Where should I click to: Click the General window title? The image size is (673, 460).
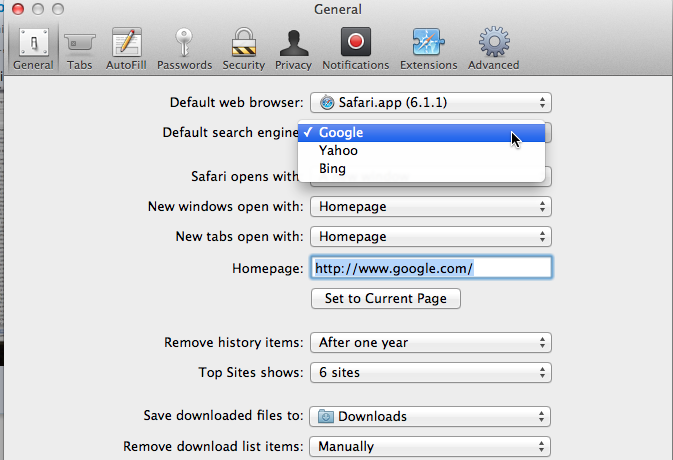click(x=338, y=9)
